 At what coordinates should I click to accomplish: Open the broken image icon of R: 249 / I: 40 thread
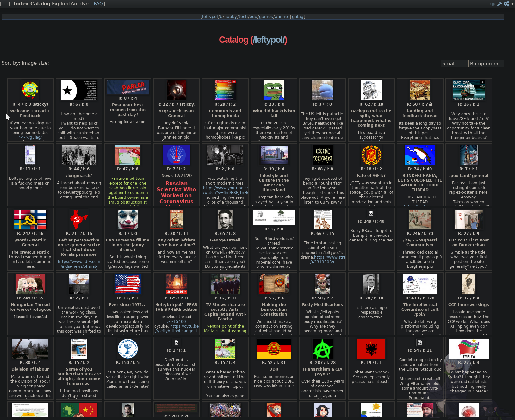coord(371,213)
